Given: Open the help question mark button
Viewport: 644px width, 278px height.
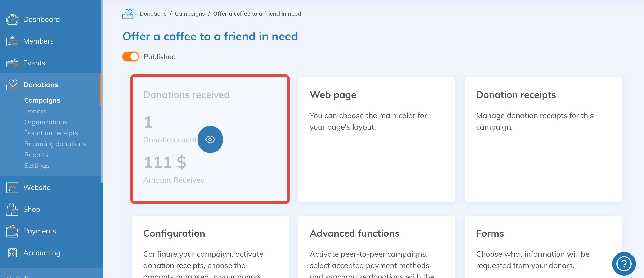Looking at the screenshot, I should click(x=624, y=264).
